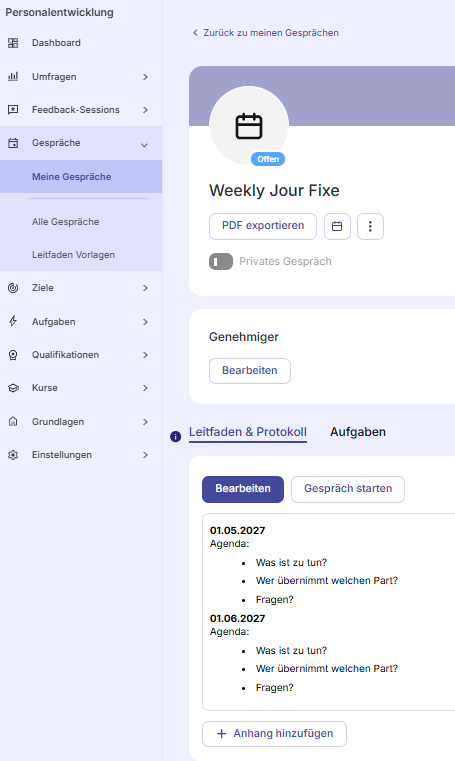The height and width of the screenshot is (761, 455).
Task: Expand the Umfragen menu chevron
Action: pyautogui.click(x=145, y=77)
